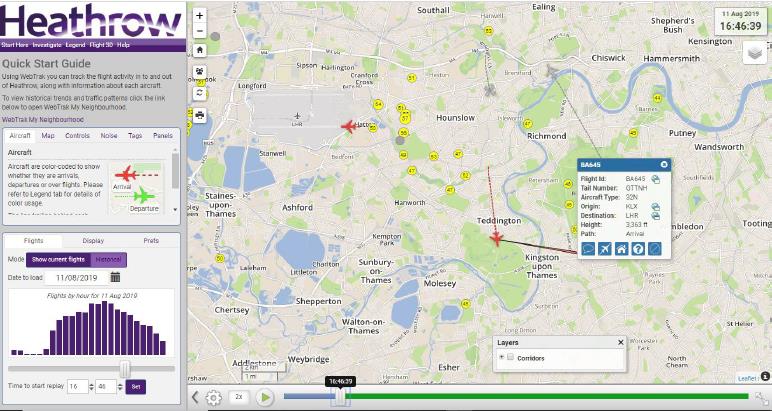Screen dimensions: 772x411
Task: Select grey aircraft north of Isleworth
Action: 490,90
